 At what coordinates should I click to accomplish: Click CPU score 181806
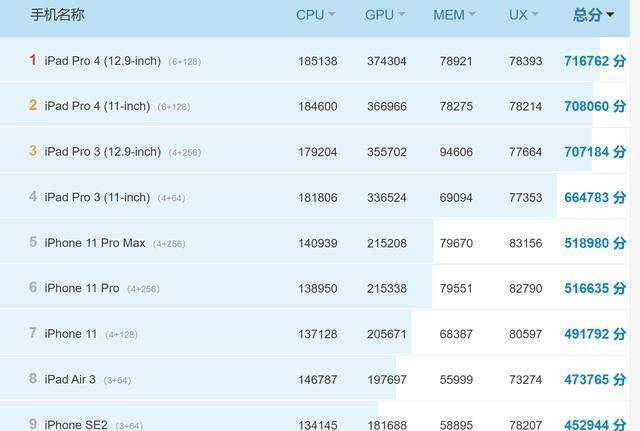coord(318,198)
